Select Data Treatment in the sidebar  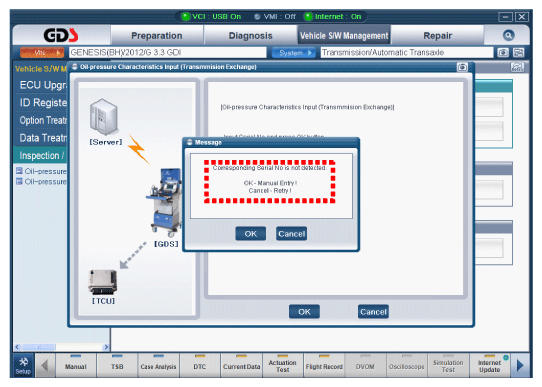(43, 138)
